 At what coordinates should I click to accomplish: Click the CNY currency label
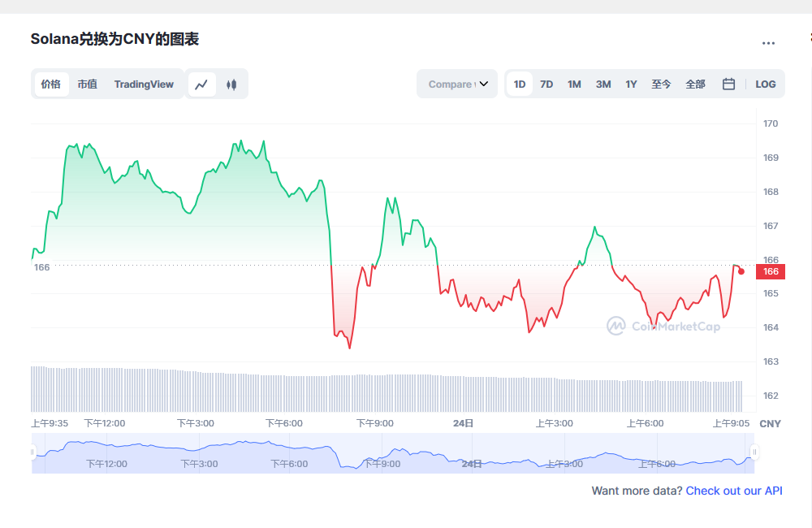coord(770,423)
